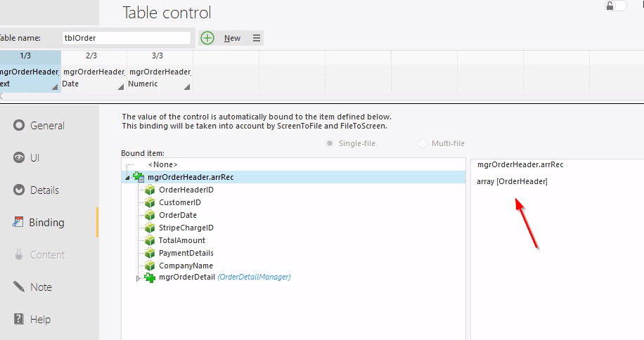Screen dimensions: 644x340
Task: Click the green plus New icon
Action: click(207, 38)
